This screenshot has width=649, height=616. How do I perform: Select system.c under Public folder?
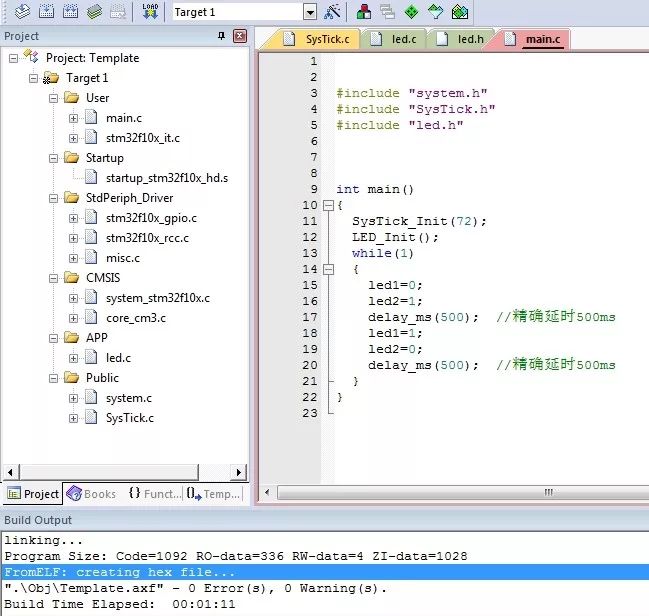click(129, 398)
